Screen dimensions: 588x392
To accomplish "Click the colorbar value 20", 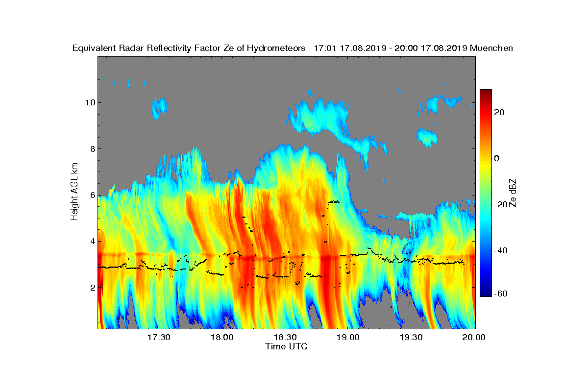I will tap(500, 112).
